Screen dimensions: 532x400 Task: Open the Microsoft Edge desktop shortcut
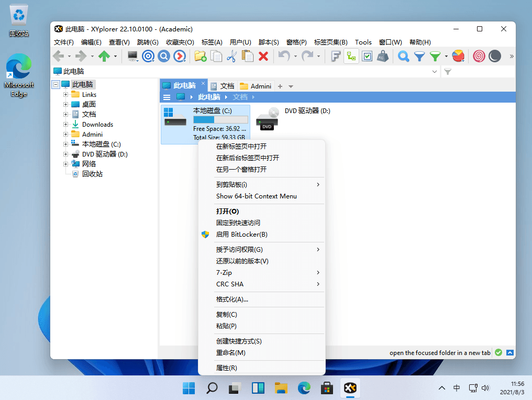tap(19, 75)
